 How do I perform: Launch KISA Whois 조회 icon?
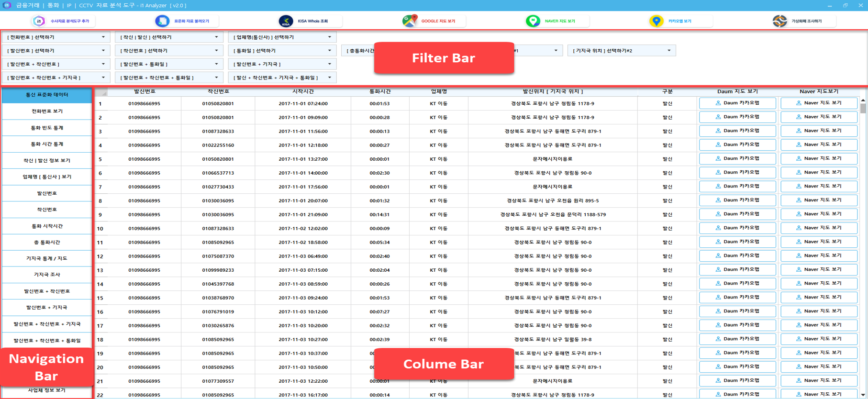(x=286, y=21)
